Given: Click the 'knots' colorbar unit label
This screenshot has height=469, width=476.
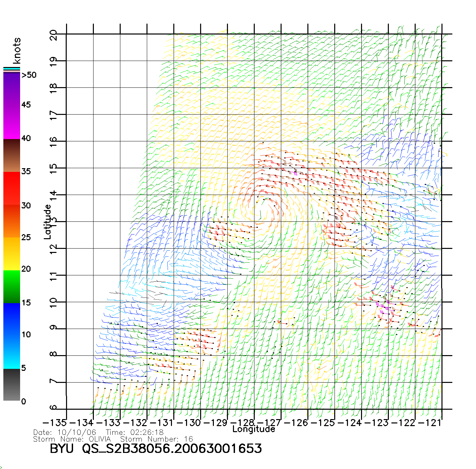Looking at the screenshot, I should [x=17, y=51].
